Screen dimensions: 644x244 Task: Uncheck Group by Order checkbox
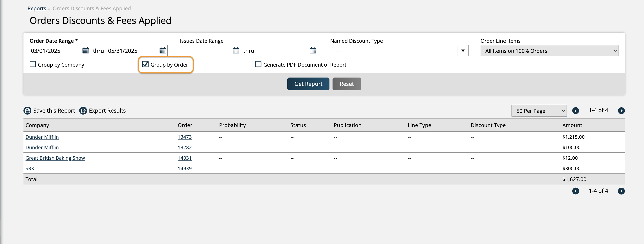pyautogui.click(x=145, y=64)
